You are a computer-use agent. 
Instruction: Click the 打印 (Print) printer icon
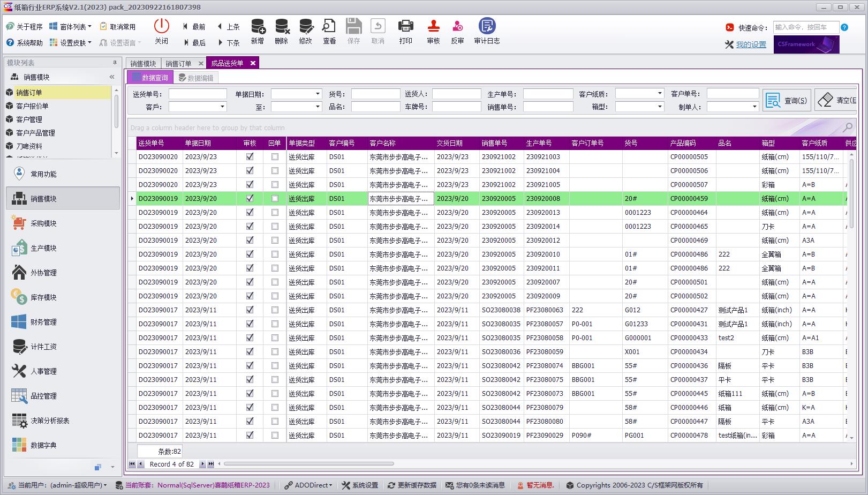(405, 27)
